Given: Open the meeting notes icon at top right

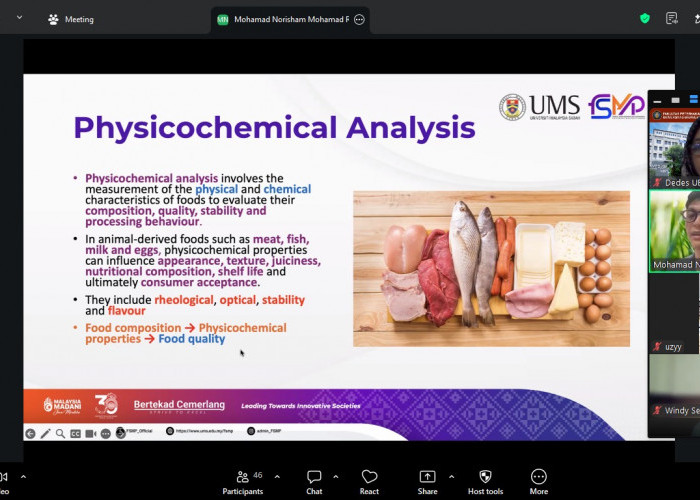Looking at the screenshot, I should coord(671,18).
